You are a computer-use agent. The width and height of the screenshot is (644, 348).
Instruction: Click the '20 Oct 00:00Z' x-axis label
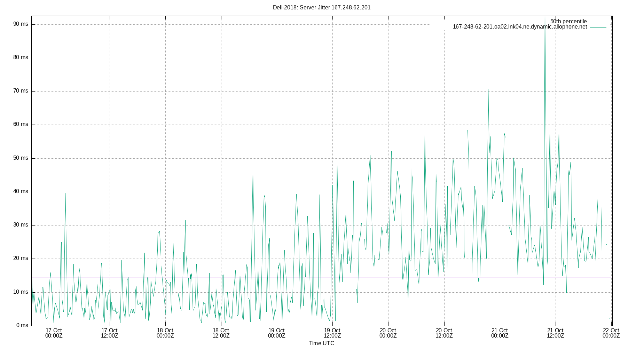tap(388, 333)
